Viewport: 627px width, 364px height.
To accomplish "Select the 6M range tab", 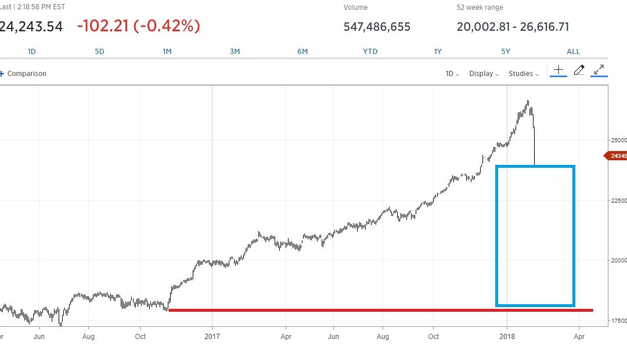I will [x=302, y=51].
